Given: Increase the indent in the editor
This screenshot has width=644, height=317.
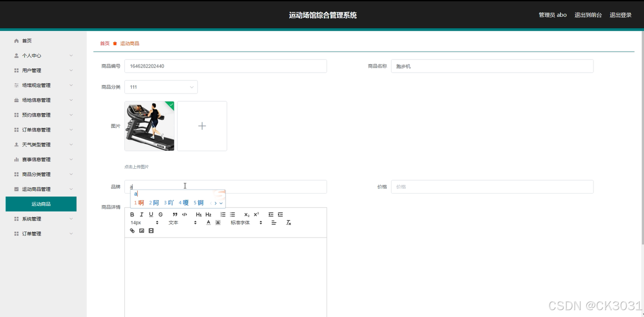Looking at the screenshot, I should pos(280,214).
